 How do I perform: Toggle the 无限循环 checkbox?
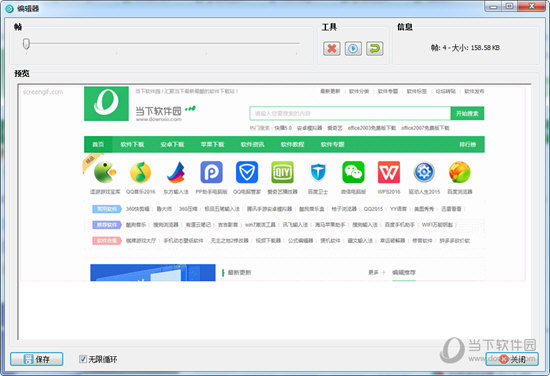[x=83, y=359]
